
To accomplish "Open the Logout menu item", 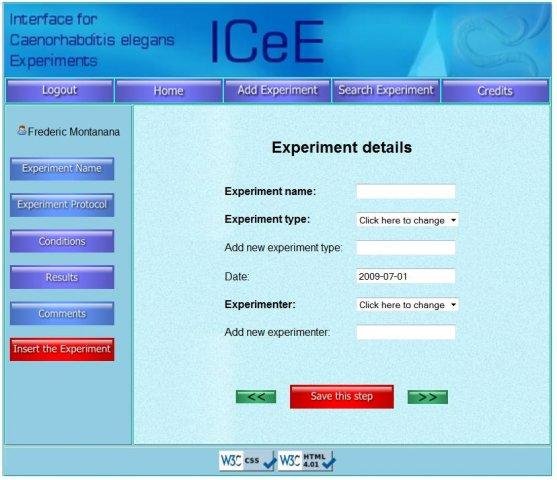I will pyautogui.click(x=59, y=91).
